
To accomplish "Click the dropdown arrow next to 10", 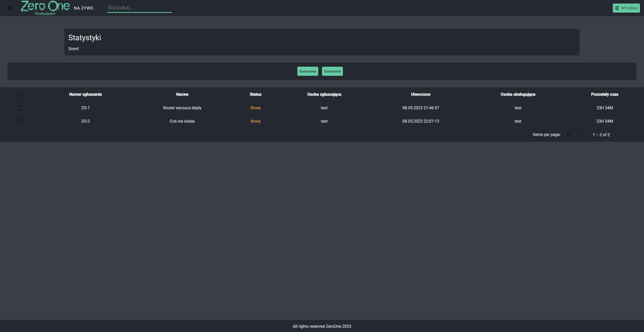I will (578, 135).
